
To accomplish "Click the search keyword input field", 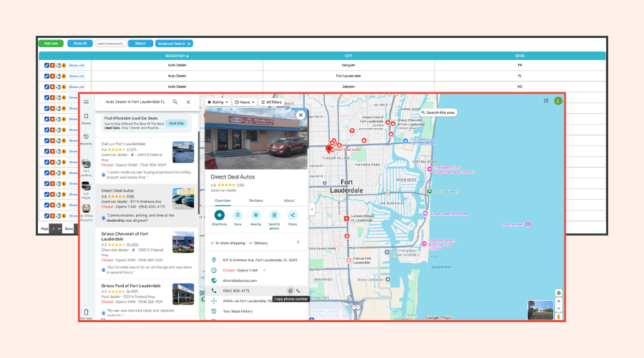I will tap(112, 44).
